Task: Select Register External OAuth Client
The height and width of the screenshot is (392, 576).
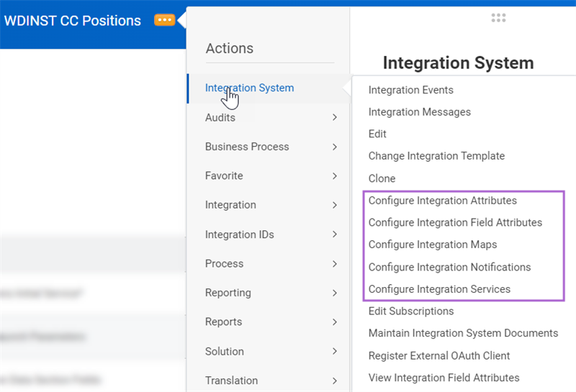Action: [439, 355]
